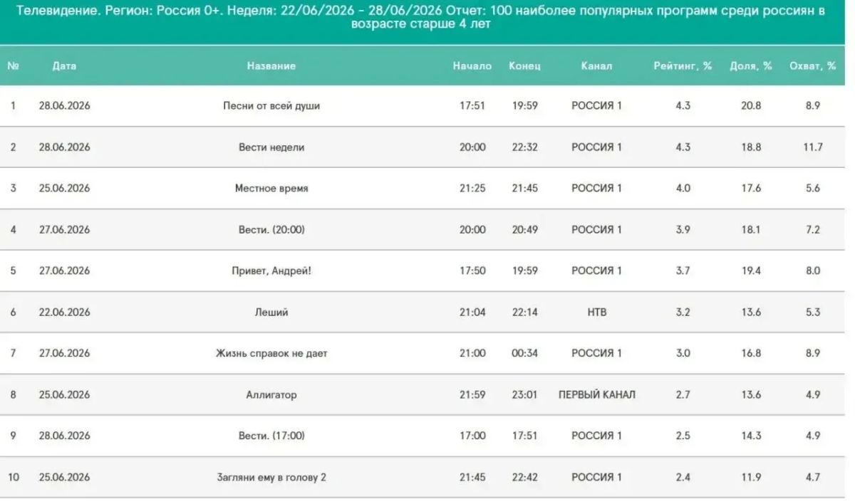855x504 pixels.
Task: Select the 'Конец' column header
Action: click(x=524, y=65)
